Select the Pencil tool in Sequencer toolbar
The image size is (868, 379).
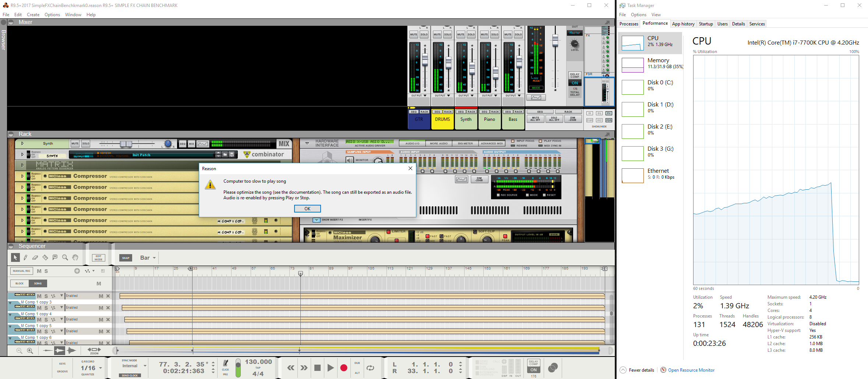25,257
